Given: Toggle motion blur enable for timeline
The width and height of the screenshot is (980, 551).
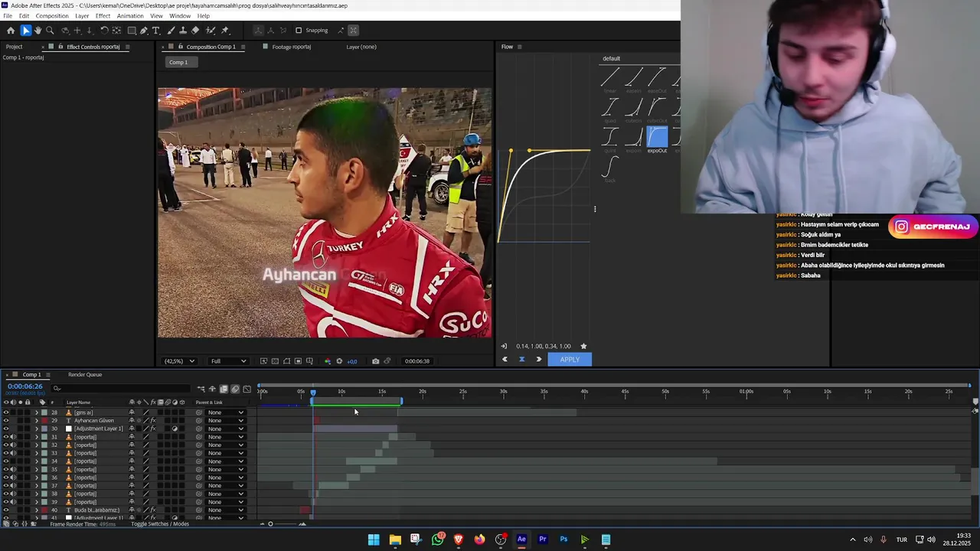Looking at the screenshot, I should [x=235, y=389].
